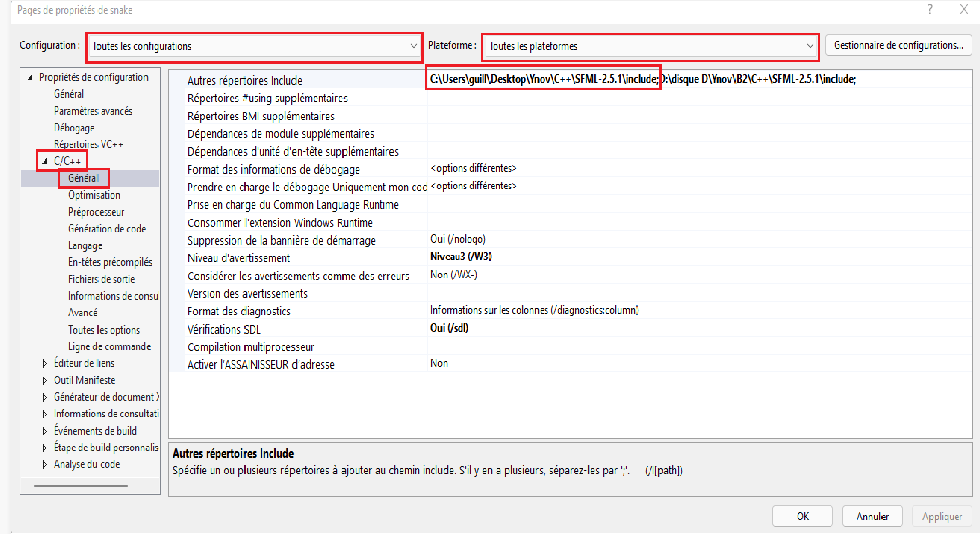980x534 pixels.
Task: Expand the Éditeur de liens node
Action: (x=44, y=363)
